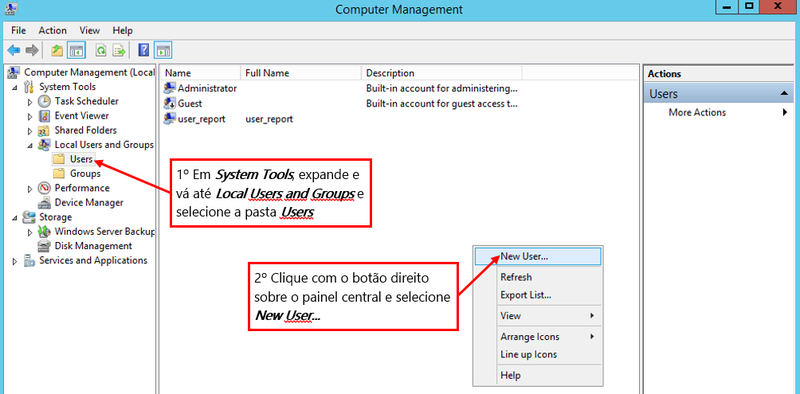Open the Action menu
The width and height of the screenshot is (800, 394).
point(53,31)
